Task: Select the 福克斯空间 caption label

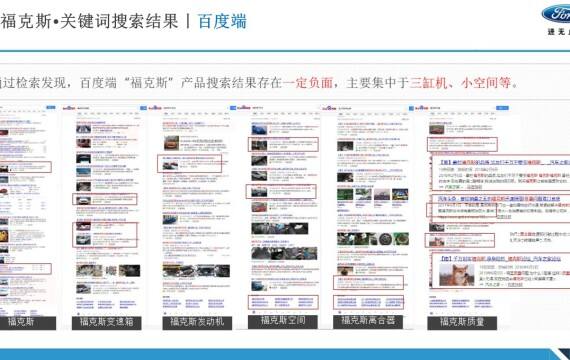Action: point(283,321)
